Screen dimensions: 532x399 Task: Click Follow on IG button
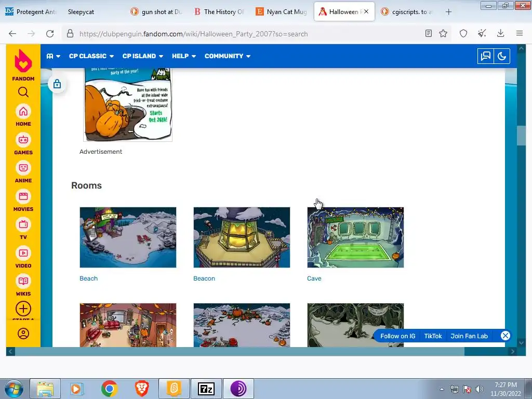[x=397, y=336]
